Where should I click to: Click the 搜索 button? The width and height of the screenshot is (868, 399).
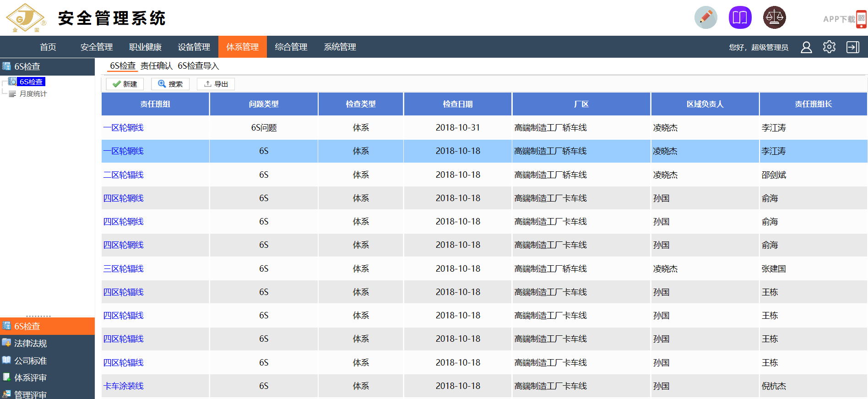(170, 84)
